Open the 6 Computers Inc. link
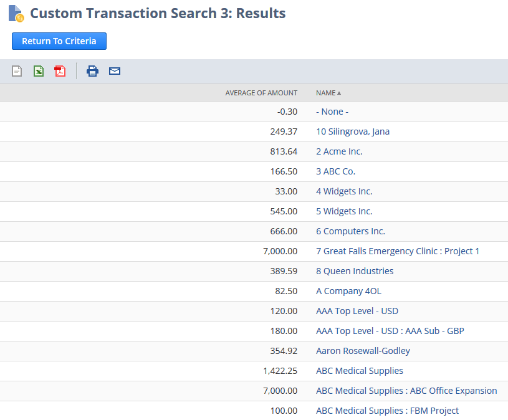 (350, 231)
